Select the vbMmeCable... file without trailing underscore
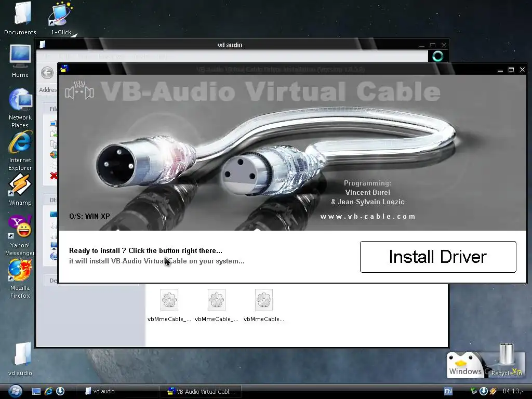The height and width of the screenshot is (399, 532). (x=263, y=305)
